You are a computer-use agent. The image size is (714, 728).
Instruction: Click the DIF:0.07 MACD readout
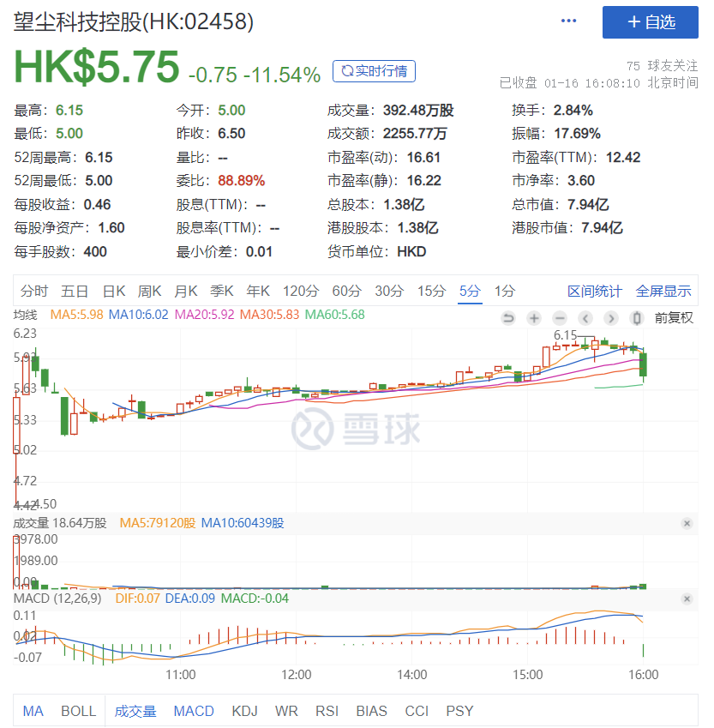[137, 598]
